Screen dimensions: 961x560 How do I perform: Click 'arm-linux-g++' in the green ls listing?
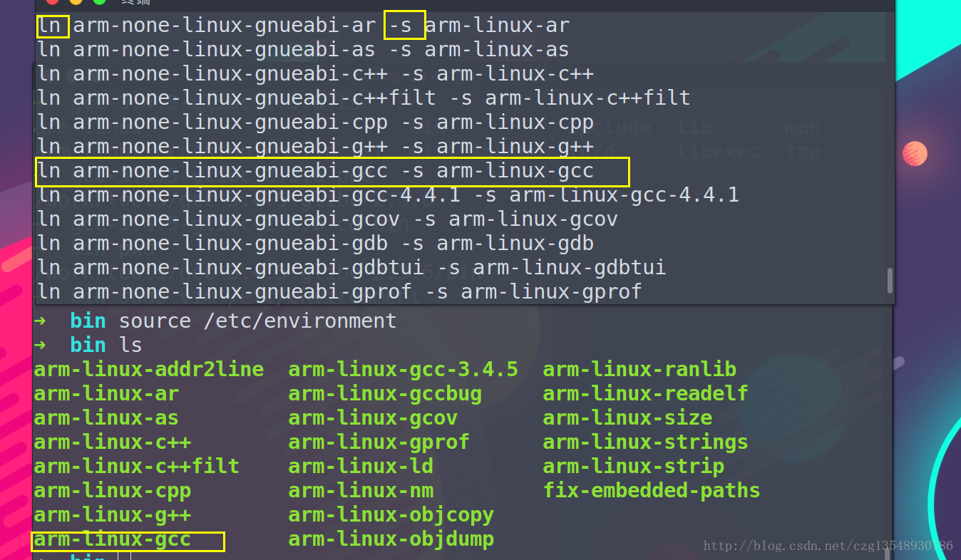113,514
